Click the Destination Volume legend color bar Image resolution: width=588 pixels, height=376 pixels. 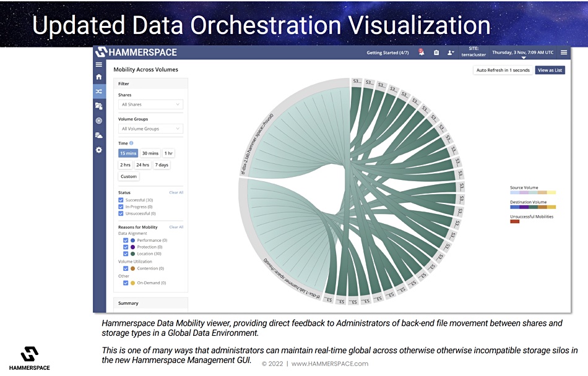[x=533, y=207]
